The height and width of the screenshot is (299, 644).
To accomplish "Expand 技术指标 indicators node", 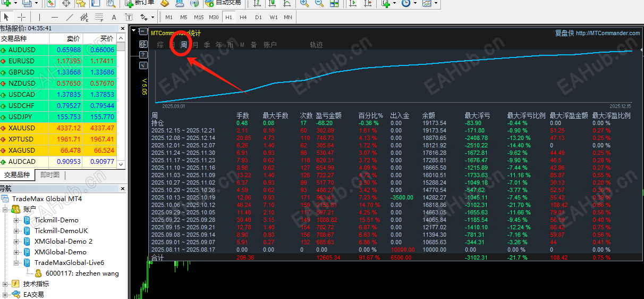I will coord(5,284).
